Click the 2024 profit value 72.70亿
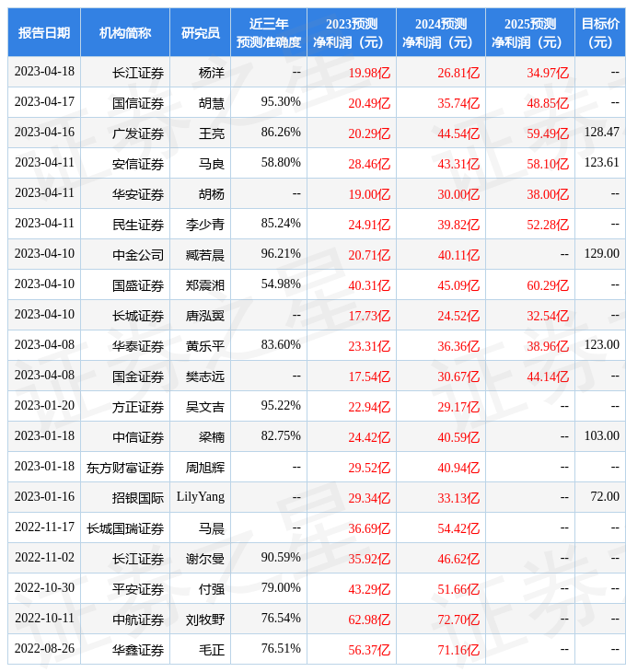 (x=458, y=620)
